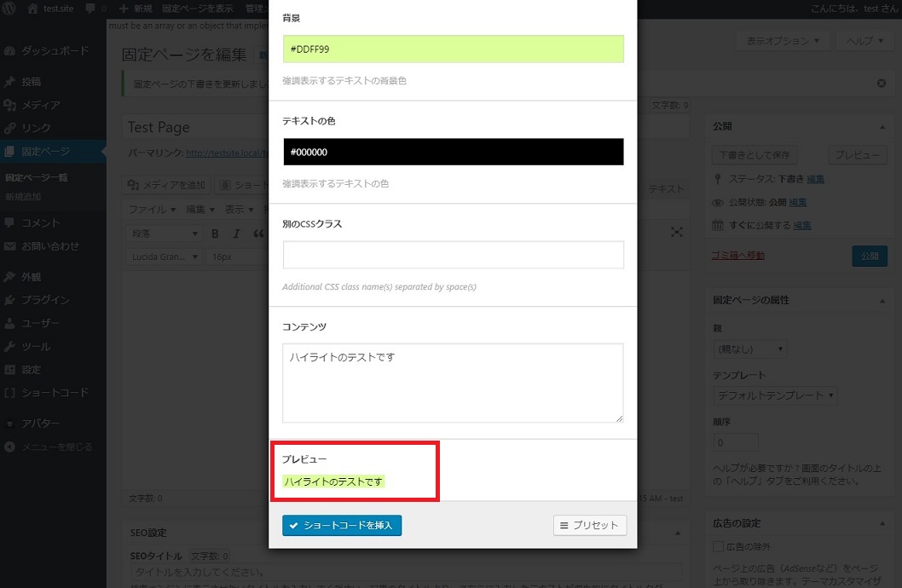The image size is (902, 588).
Task: Open the 親 page parent dropdown
Action: [749, 349]
